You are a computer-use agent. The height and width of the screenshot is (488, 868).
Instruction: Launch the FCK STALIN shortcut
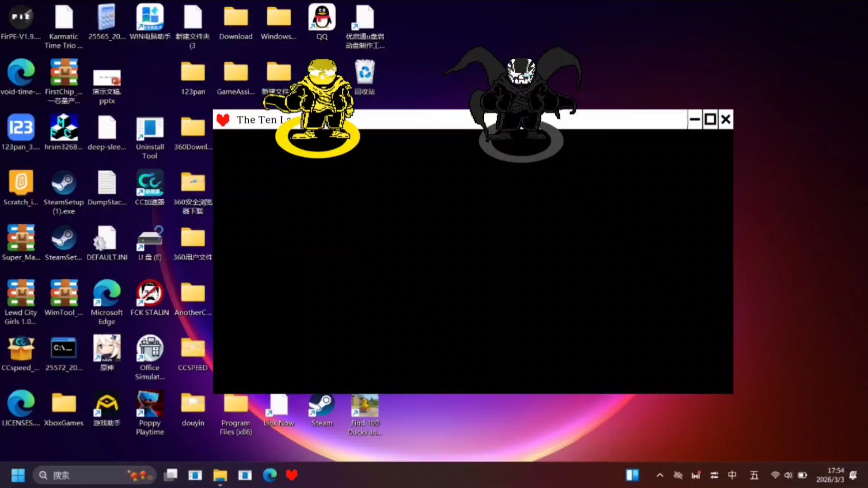pyautogui.click(x=150, y=293)
